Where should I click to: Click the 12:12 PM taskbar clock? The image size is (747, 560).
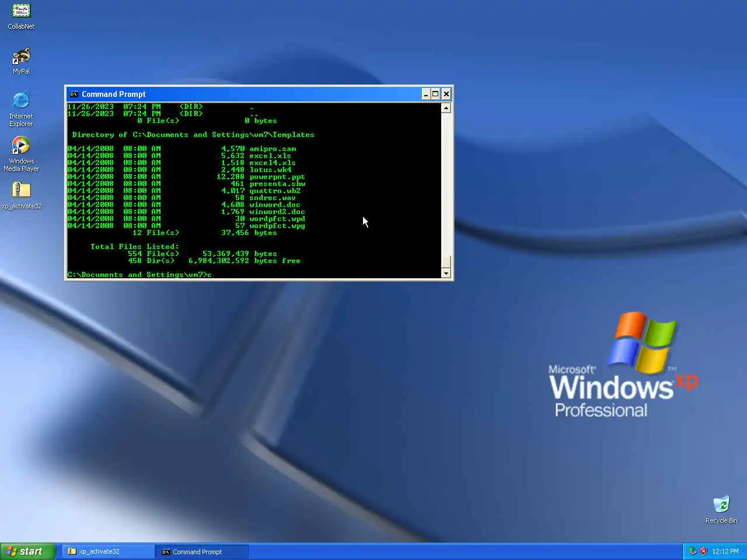click(x=725, y=551)
